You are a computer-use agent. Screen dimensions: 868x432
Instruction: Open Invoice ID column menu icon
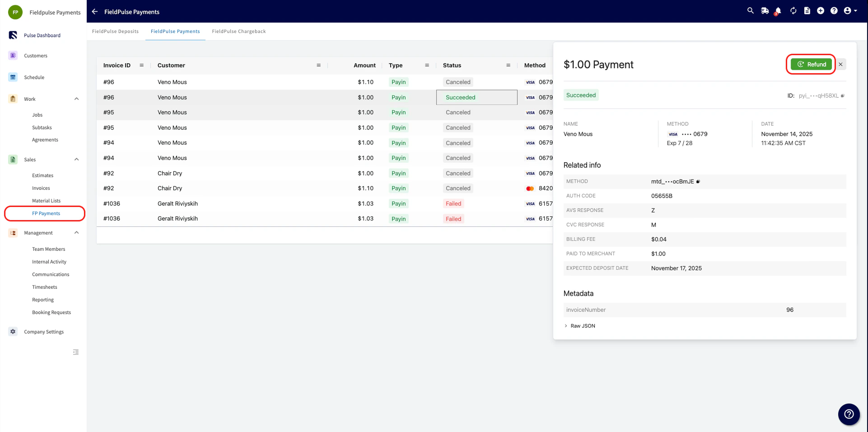[141, 65]
